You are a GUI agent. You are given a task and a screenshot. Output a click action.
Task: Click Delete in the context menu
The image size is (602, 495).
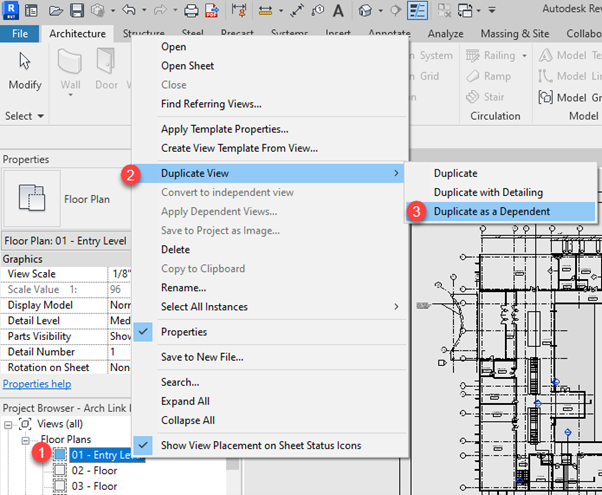click(x=270, y=250)
